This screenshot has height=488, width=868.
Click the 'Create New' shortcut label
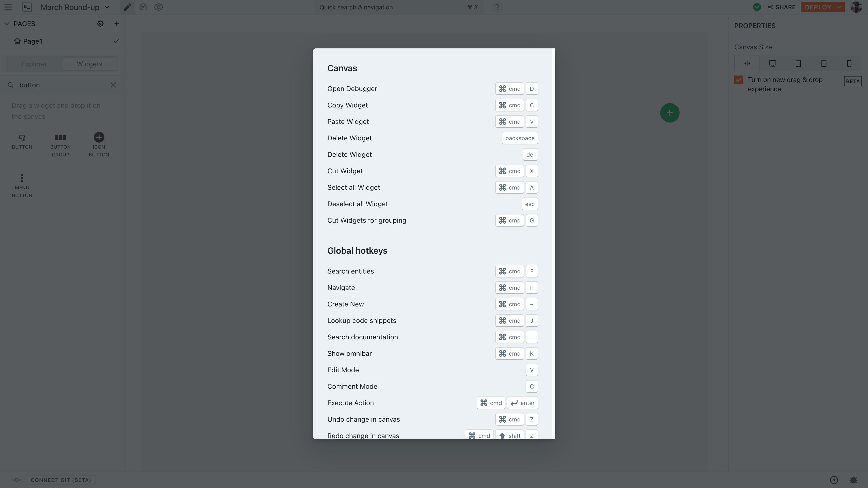point(345,304)
